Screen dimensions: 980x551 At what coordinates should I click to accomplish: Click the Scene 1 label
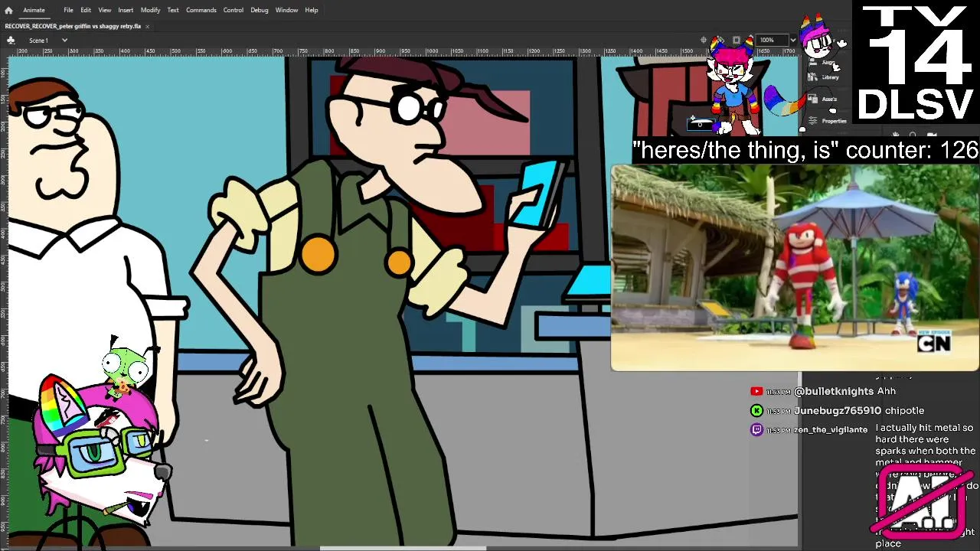[x=38, y=40]
